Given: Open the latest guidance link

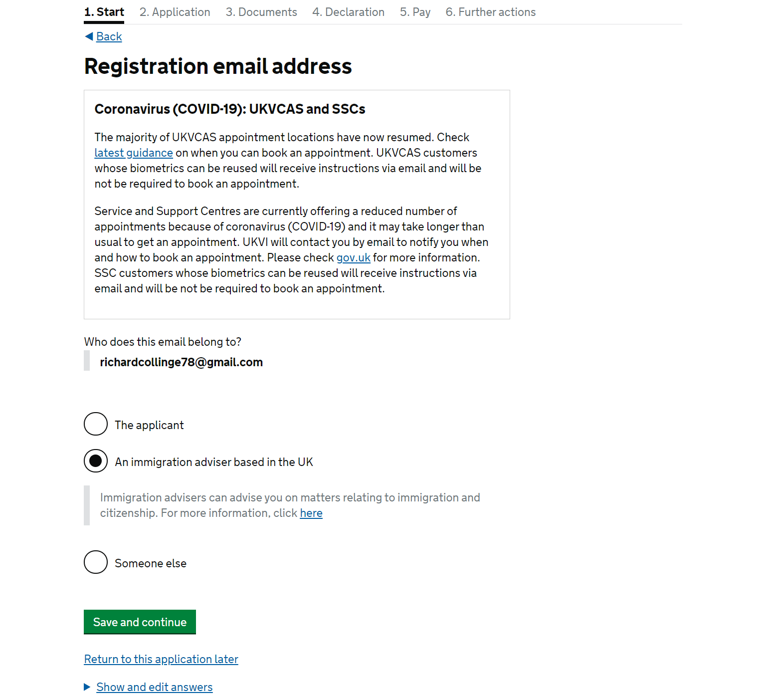Looking at the screenshot, I should pos(134,153).
